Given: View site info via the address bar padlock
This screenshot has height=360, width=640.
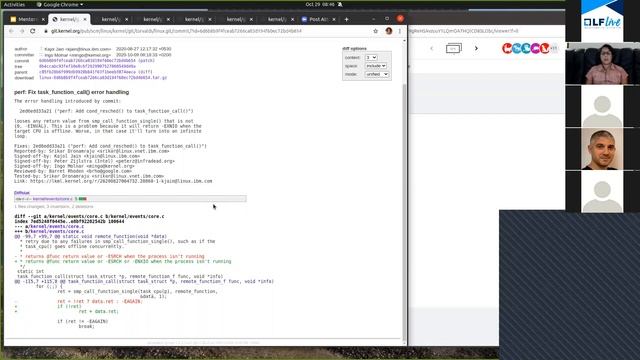Looking at the screenshot, I should click(x=46, y=31).
